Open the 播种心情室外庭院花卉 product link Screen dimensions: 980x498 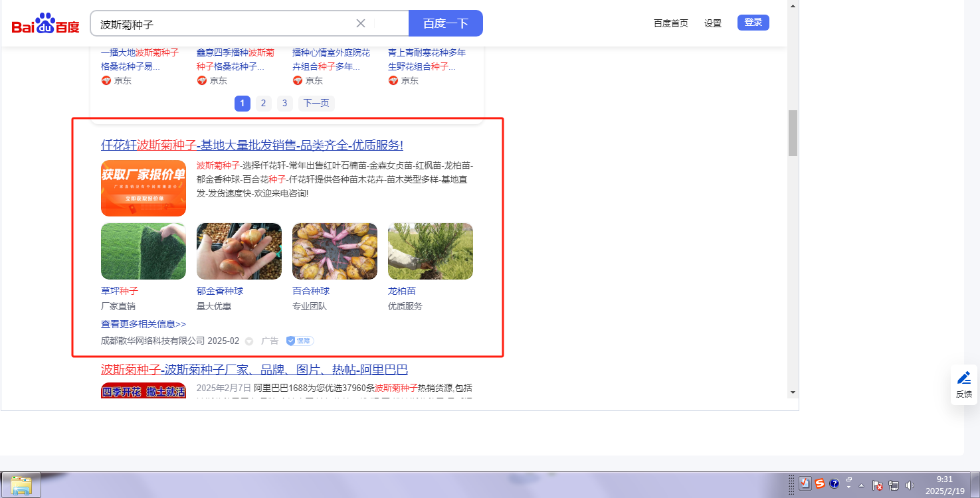[332, 60]
